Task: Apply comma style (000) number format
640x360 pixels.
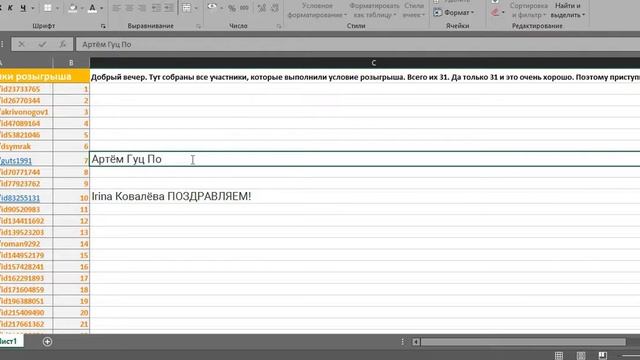Action: pos(244,8)
